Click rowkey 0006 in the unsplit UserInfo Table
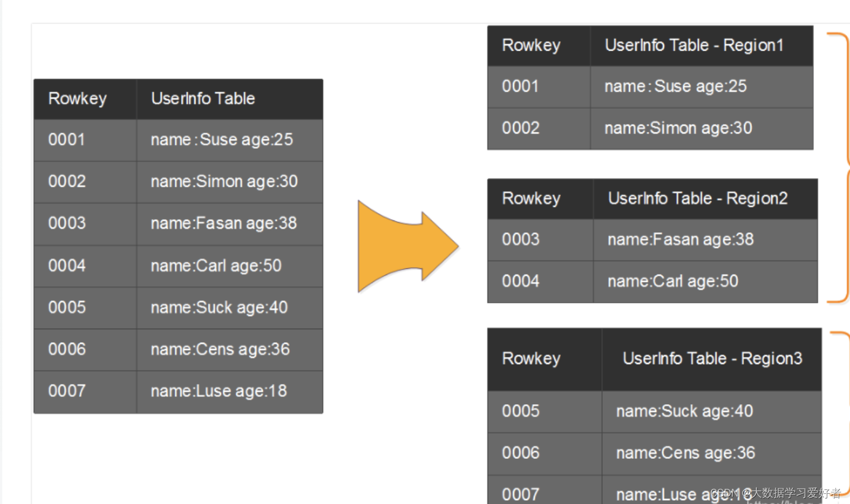This screenshot has width=850, height=504. [x=67, y=349]
